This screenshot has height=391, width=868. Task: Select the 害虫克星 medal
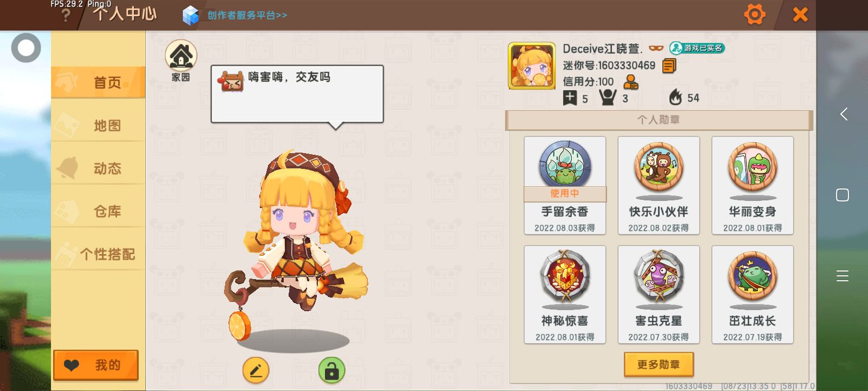click(659, 294)
